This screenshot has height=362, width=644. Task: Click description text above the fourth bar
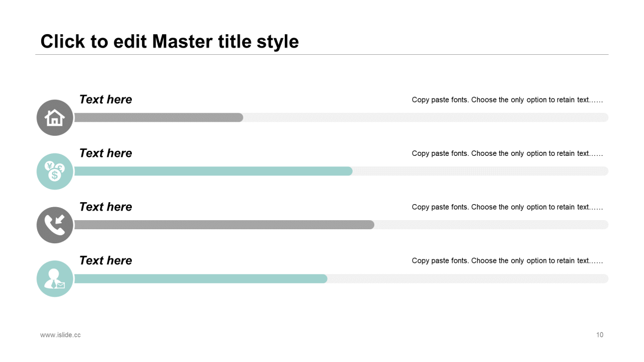[507, 260]
